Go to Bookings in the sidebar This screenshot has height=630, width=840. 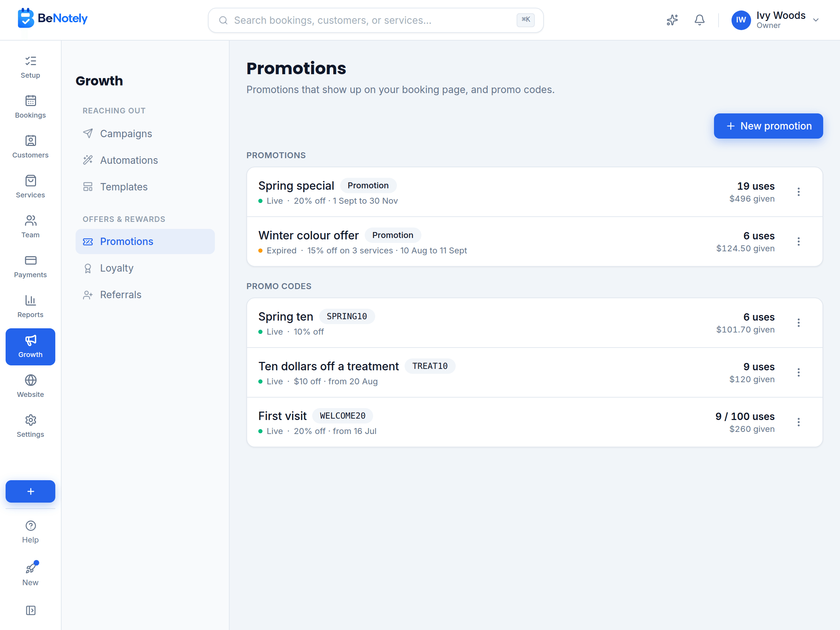(30, 107)
